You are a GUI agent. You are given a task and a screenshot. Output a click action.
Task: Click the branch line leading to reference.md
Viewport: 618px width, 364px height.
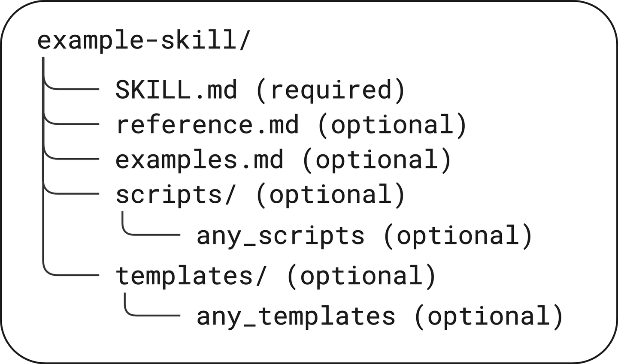click(x=73, y=123)
